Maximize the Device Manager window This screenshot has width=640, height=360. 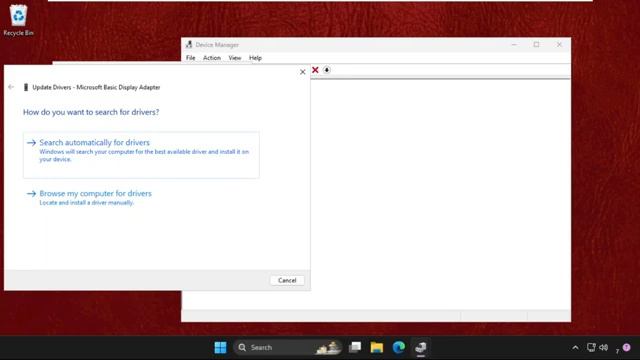click(536, 44)
